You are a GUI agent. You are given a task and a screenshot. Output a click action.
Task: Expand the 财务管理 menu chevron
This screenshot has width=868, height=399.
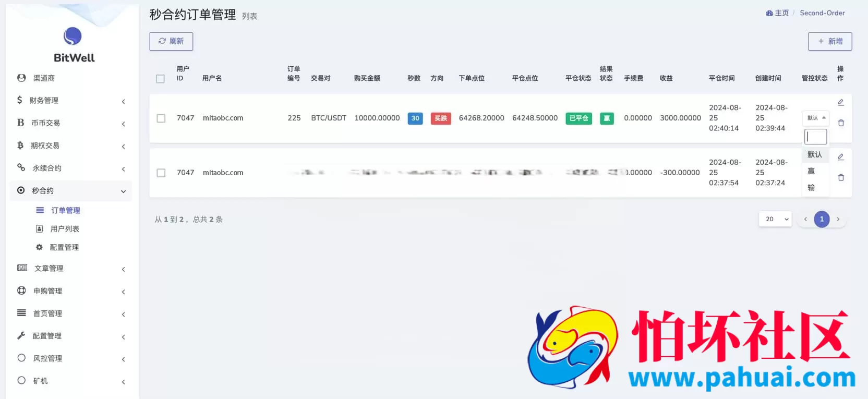pos(124,102)
